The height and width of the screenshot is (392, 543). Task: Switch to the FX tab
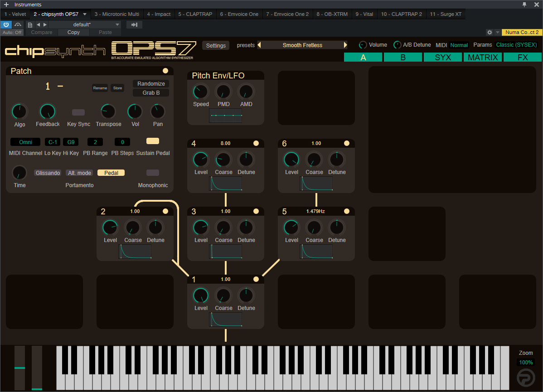[x=522, y=57]
